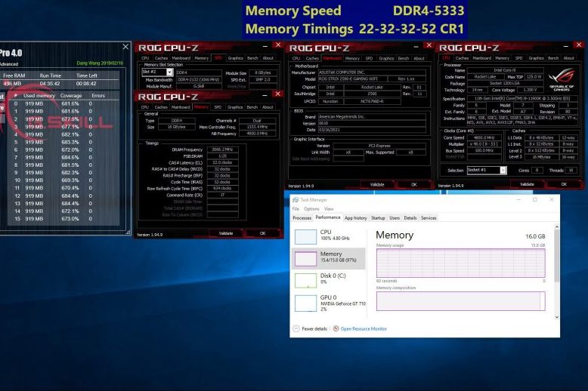Image resolution: width=588 pixels, height=391 pixels.
Task: Open the Memory tab in CPU-Z Mainboard window
Action: [352, 58]
